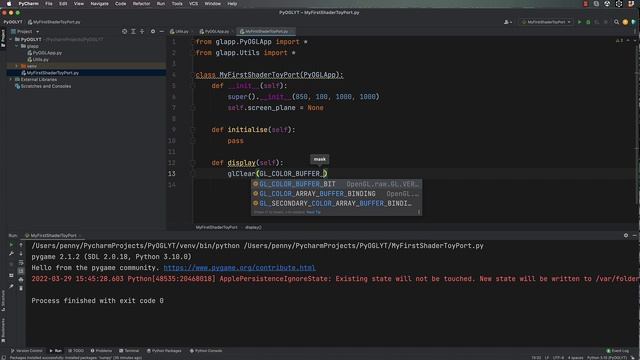640x360 pixels.
Task: Fold the display method at gutter
Action: point(193,163)
